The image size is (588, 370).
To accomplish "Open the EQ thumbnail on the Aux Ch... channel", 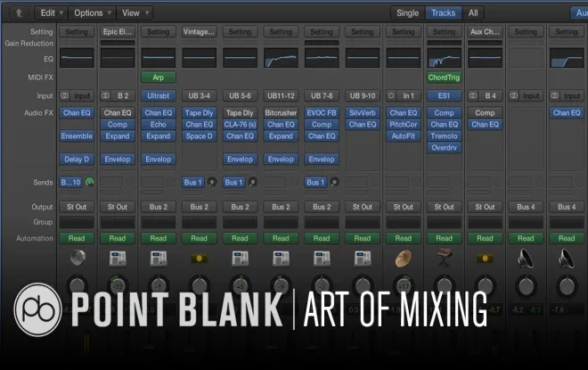I will pyautogui.click(x=485, y=58).
